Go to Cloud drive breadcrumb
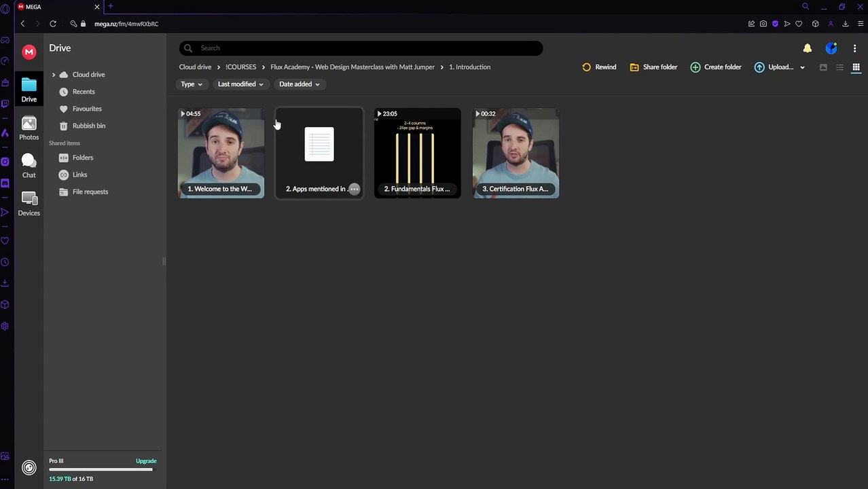 pyautogui.click(x=195, y=67)
